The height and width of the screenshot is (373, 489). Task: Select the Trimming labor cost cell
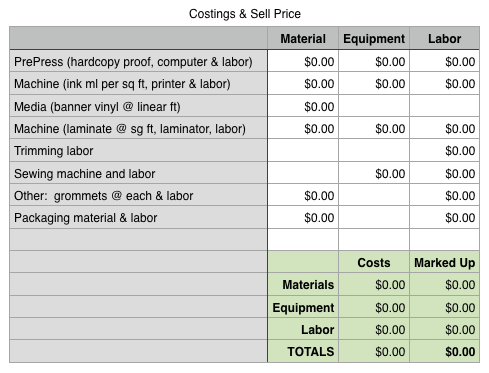444,151
